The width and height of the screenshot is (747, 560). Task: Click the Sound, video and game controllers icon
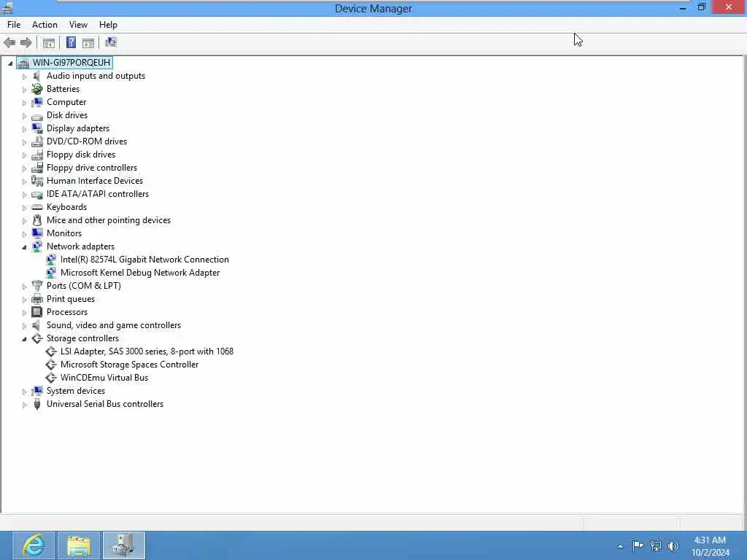[36, 325]
